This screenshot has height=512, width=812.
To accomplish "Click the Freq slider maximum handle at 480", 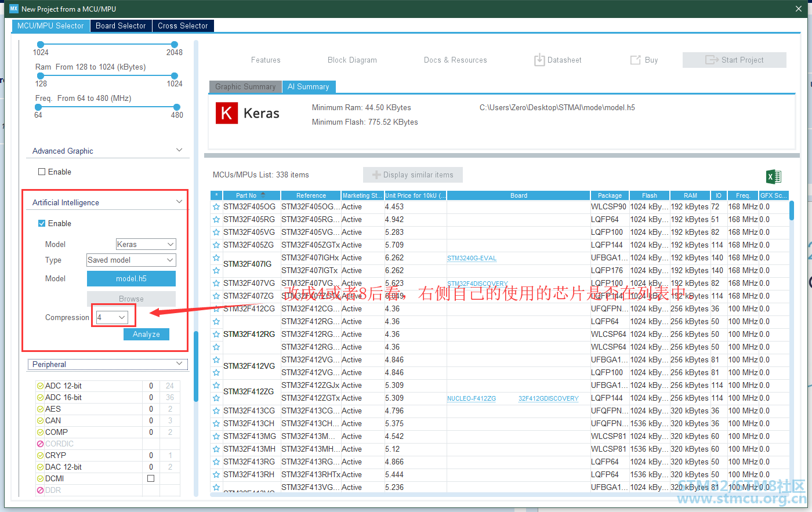I will coord(177,107).
